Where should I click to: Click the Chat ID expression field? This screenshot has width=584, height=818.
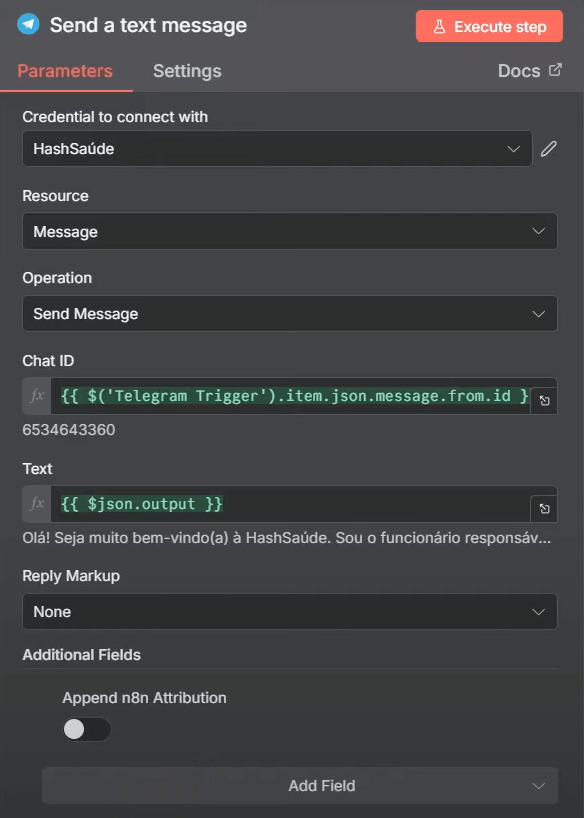(x=291, y=396)
